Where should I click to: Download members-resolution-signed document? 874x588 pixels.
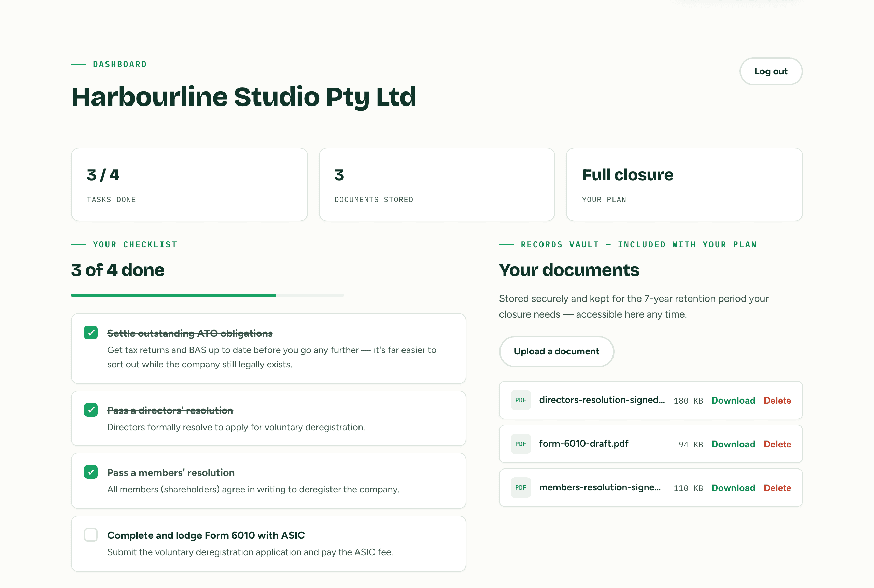pyautogui.click(x=733, y=488)
